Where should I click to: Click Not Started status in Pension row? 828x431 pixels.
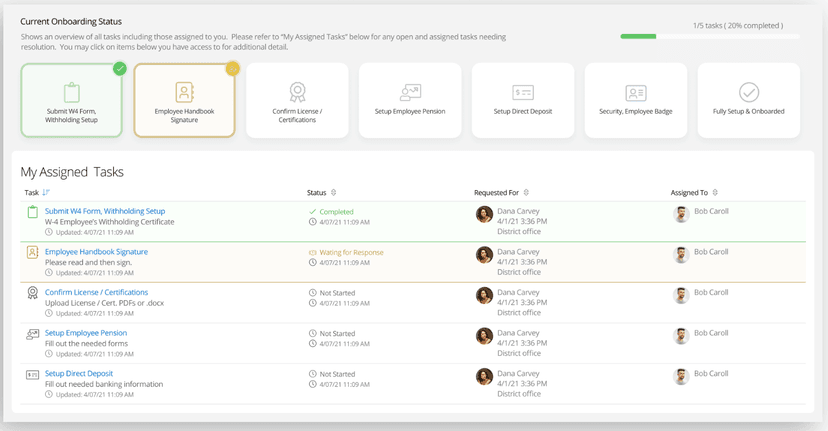pyautogui.click(x=337, y=334)
